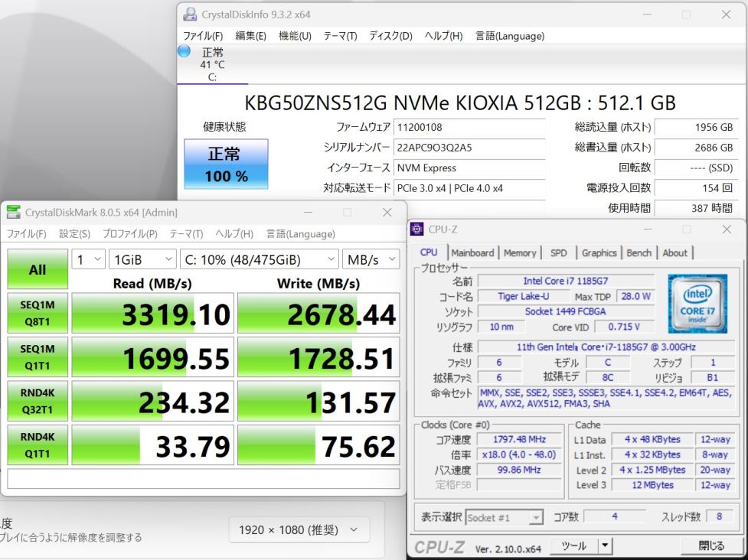
Task: Open the test count dropdown
Action: [x=89, y=260]
